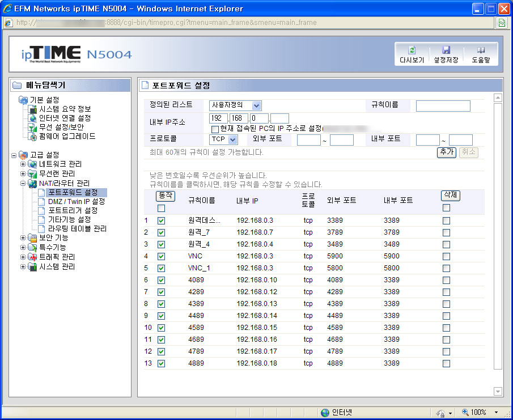Click the NAT/라우터 관리 folder icon
The height and width of the screenshot is (420, 513).
click(32, 184)
